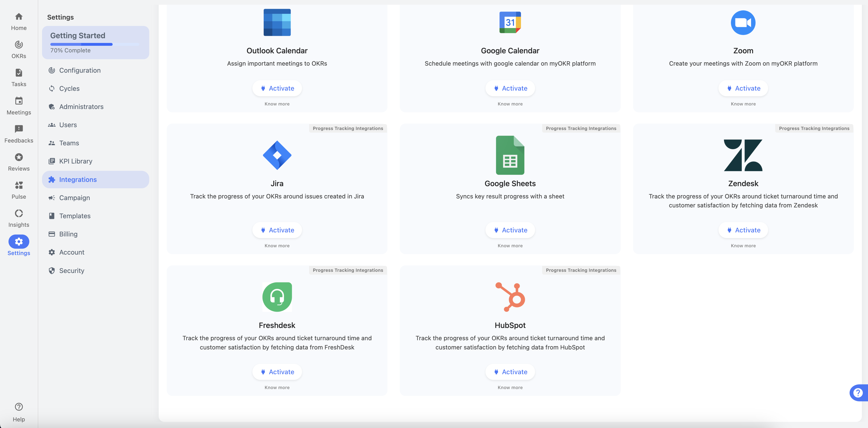Screen dimensions: 868x428
Task: Open the Getting Started progress card
Action: point(95,42)
